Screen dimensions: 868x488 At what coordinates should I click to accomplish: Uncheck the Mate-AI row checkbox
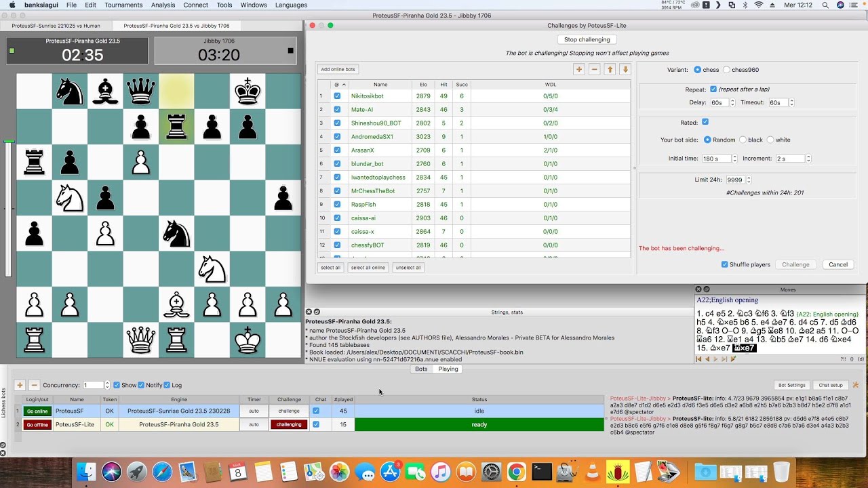tap(337, 110)
